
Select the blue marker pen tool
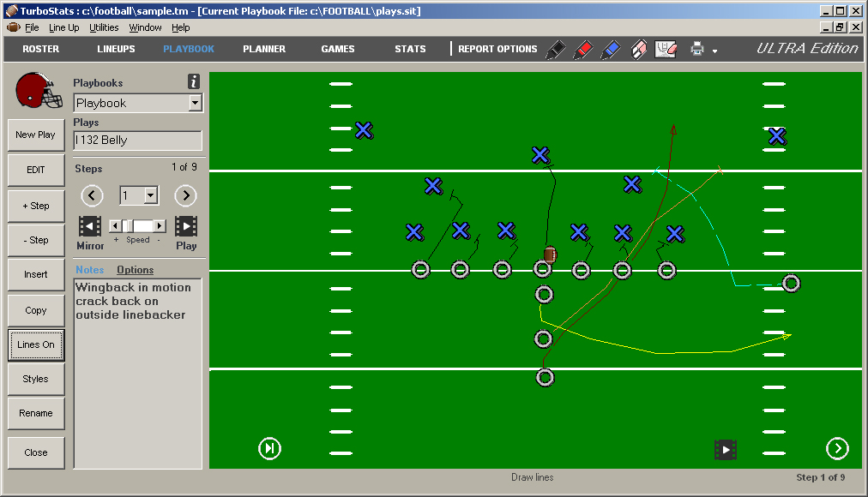pos(611,49)
